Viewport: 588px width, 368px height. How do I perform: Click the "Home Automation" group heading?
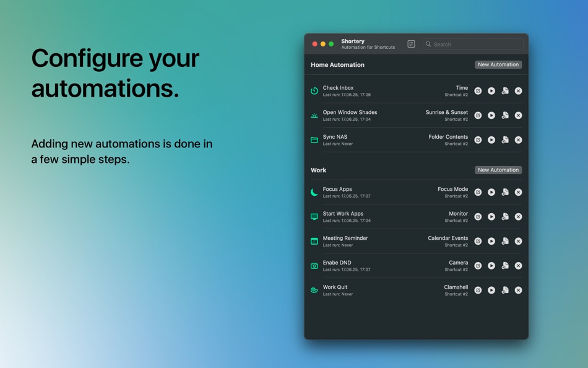tap(337, 64)
